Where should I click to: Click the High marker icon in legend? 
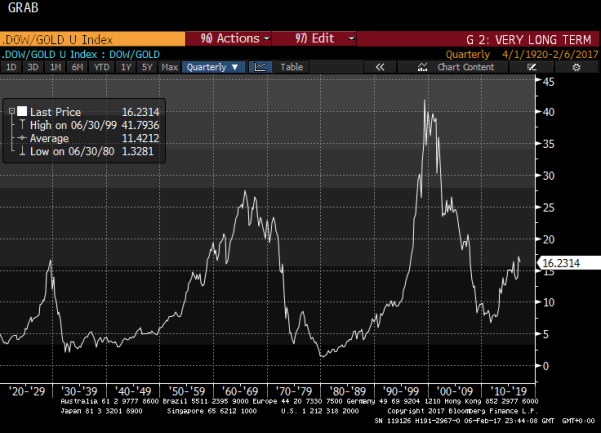click(x=20, y=126)
